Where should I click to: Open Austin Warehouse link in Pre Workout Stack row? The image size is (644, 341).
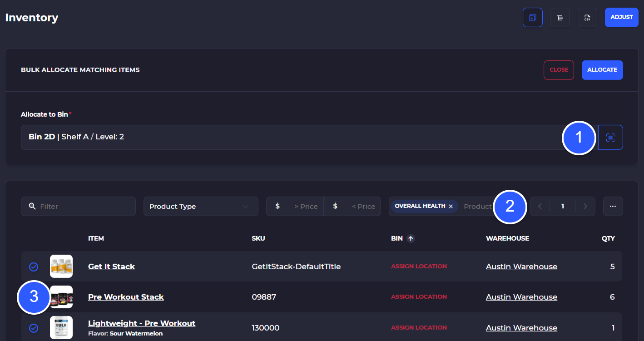point(521,297)
